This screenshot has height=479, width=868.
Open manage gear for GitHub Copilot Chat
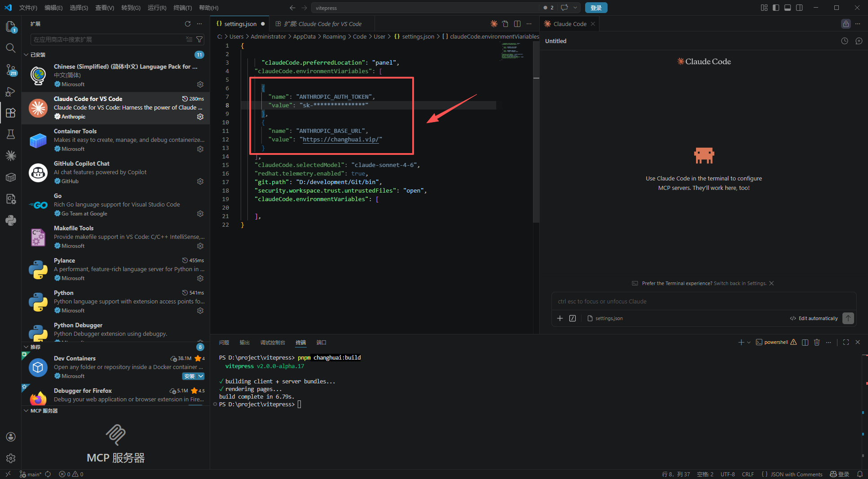[x=200, y=181]
